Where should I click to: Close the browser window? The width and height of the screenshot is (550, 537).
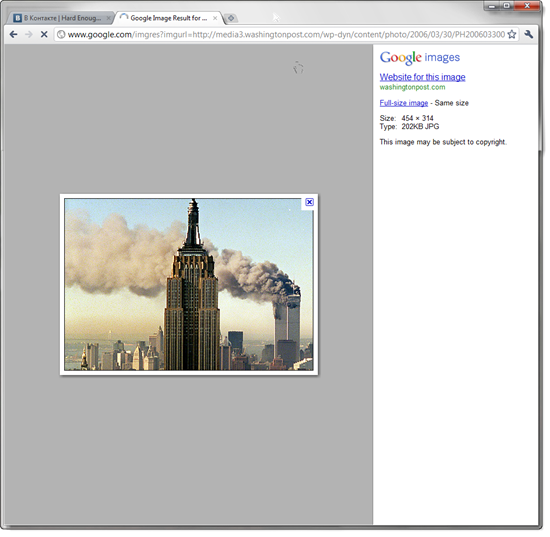coord(527,6)
